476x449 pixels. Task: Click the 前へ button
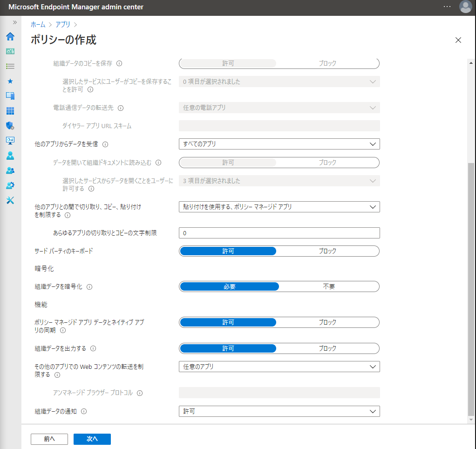click(49, 439)
